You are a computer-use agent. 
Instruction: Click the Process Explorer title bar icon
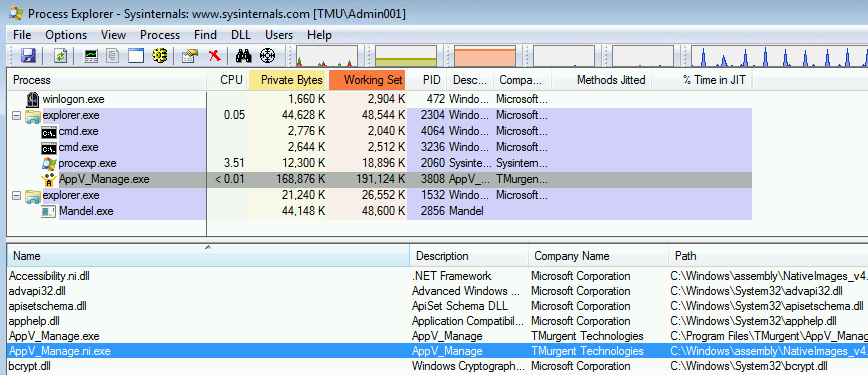click(17, 13)
